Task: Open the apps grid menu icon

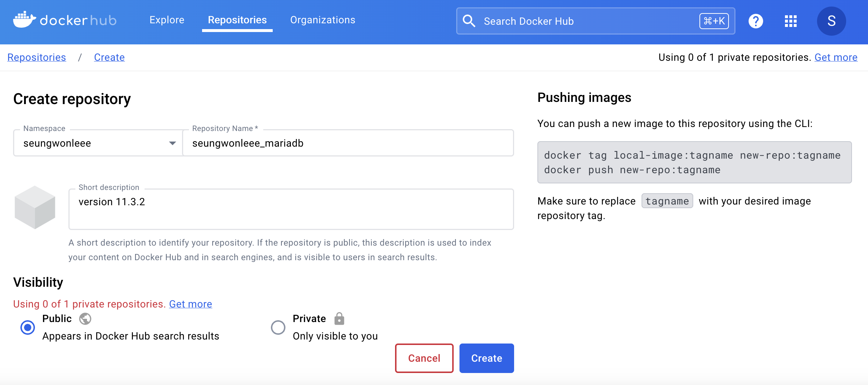Action: (791, 21)
